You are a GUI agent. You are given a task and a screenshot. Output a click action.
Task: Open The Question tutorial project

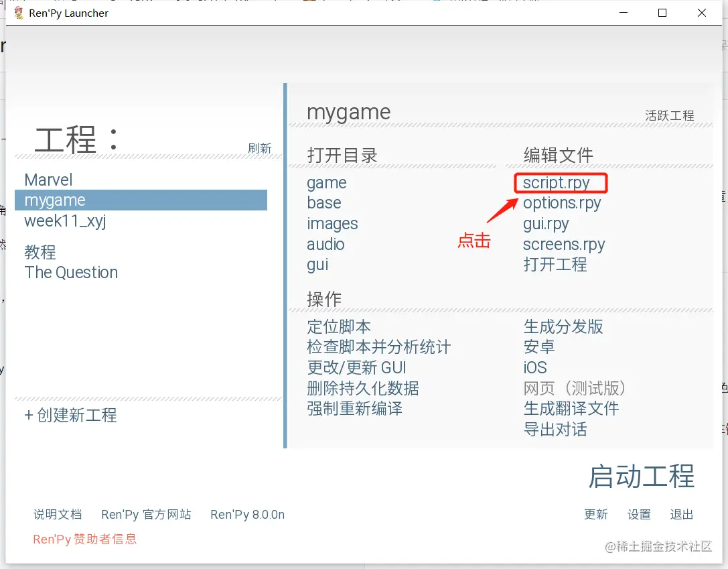70,273
